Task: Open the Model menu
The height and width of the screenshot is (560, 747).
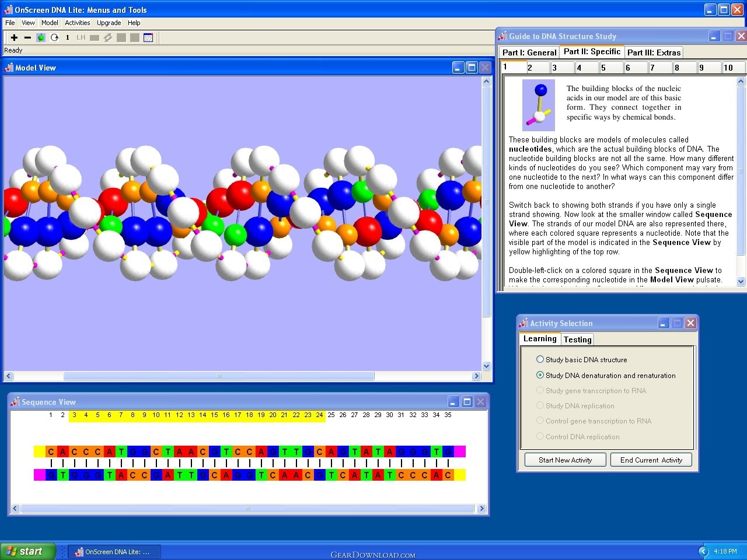Action: [50, 23]
